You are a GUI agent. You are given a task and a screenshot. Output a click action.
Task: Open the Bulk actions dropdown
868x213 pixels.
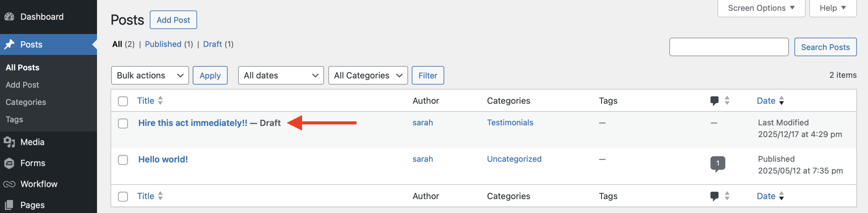[150, 75]
